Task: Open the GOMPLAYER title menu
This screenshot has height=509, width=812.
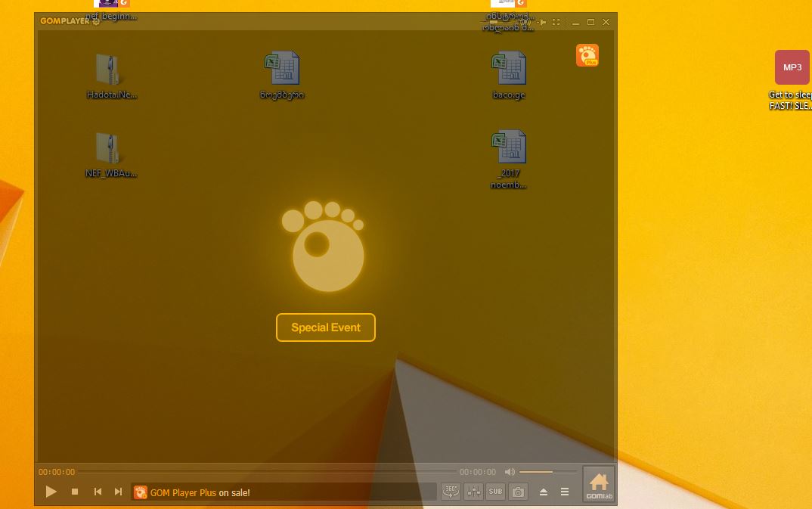Action: 65,21
